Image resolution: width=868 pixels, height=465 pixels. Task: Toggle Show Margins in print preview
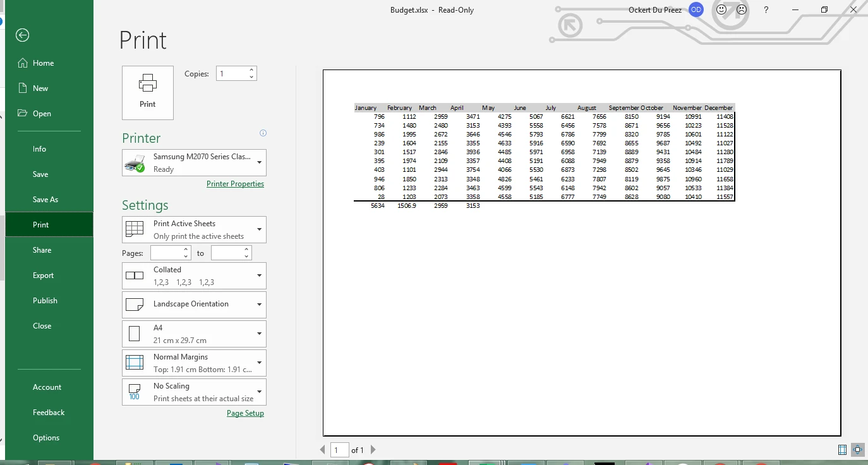click(x=842, y=450)
